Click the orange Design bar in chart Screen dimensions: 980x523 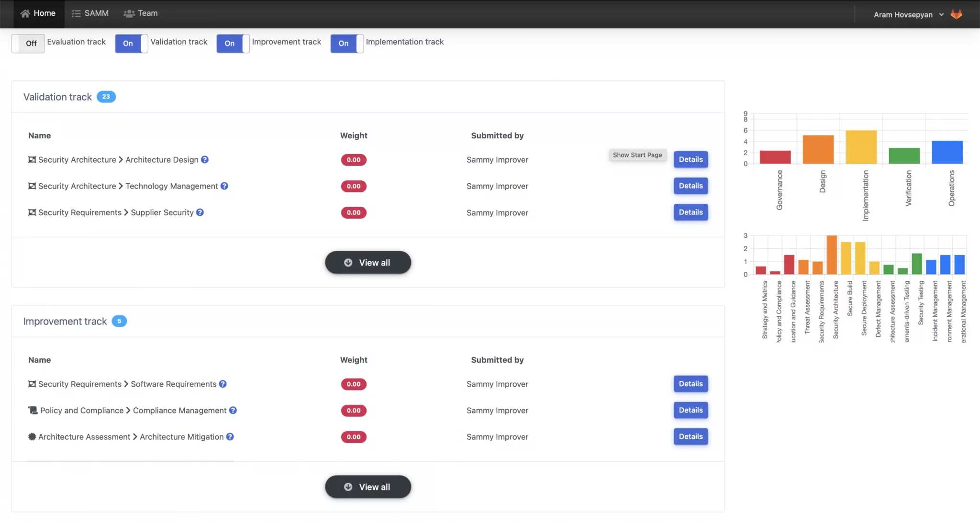point(818,150)
